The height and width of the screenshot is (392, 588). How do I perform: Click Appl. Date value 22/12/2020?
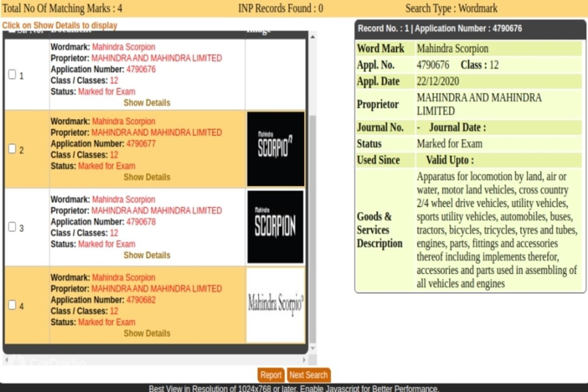pos(438,81)
